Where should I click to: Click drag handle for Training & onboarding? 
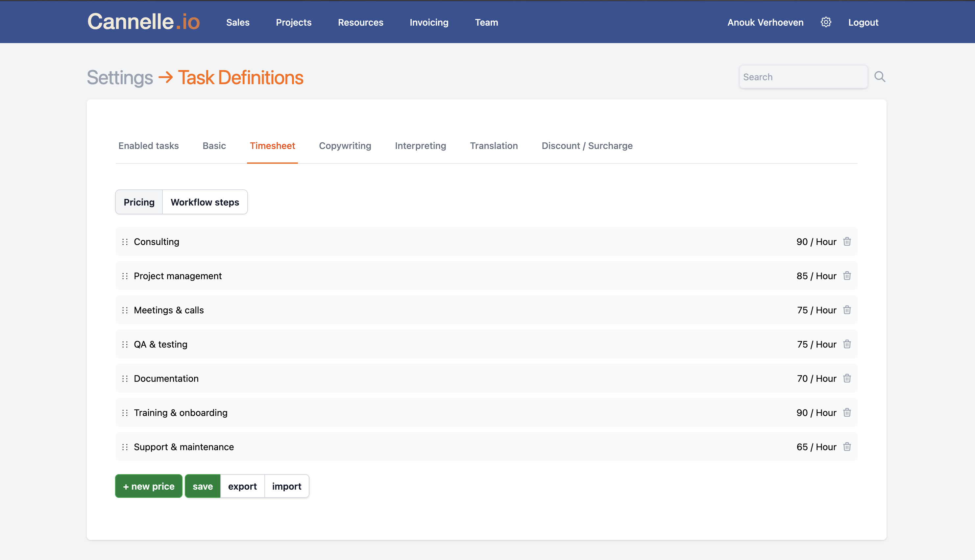(x=125, y=413)
